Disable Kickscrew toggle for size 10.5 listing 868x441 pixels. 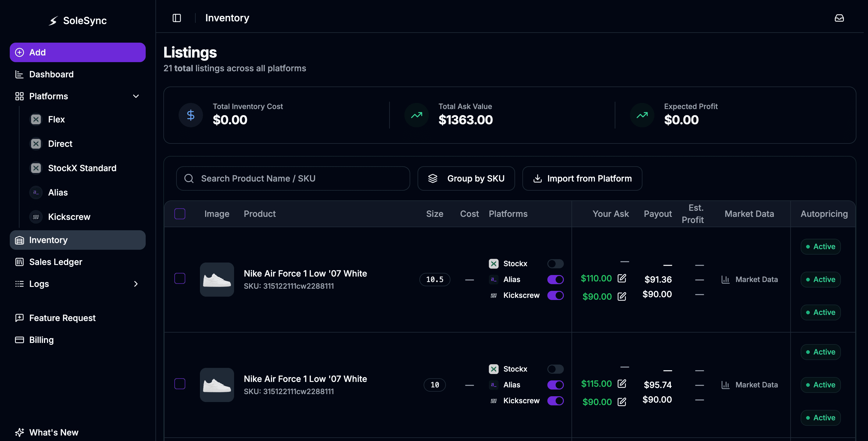tap(555, 295)
